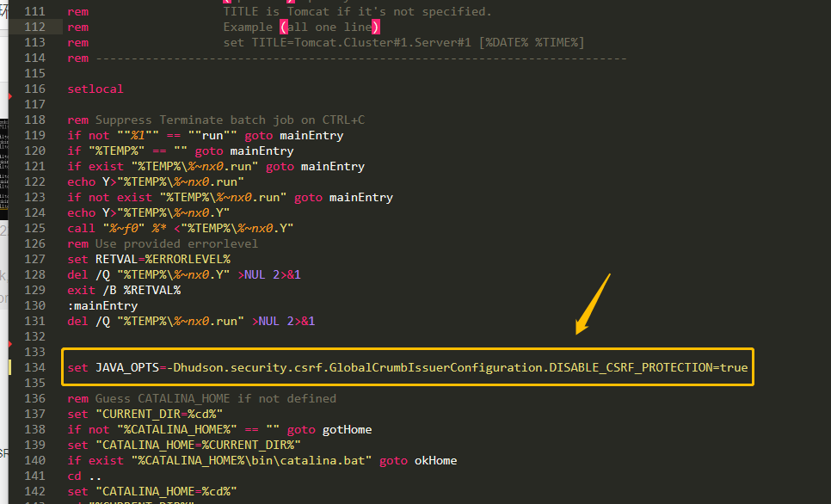Click the JAVA_OPTS variable name
This screenshot has height=504, width=831.
coord(127,367)
